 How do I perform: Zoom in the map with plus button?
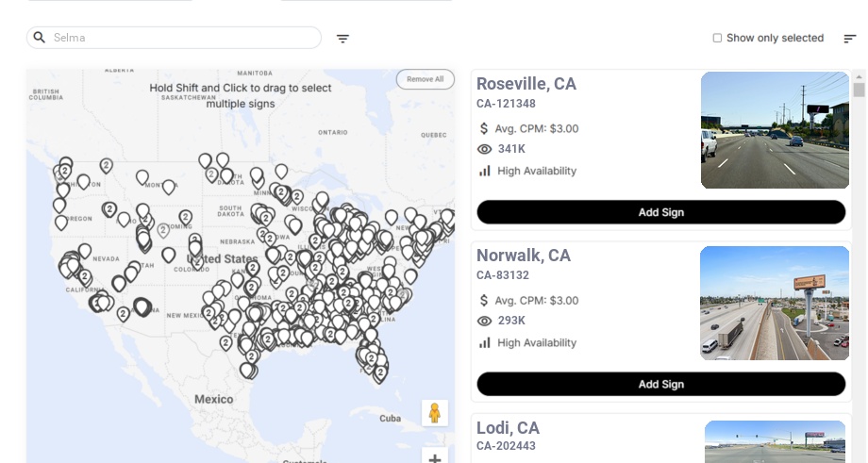435,458
